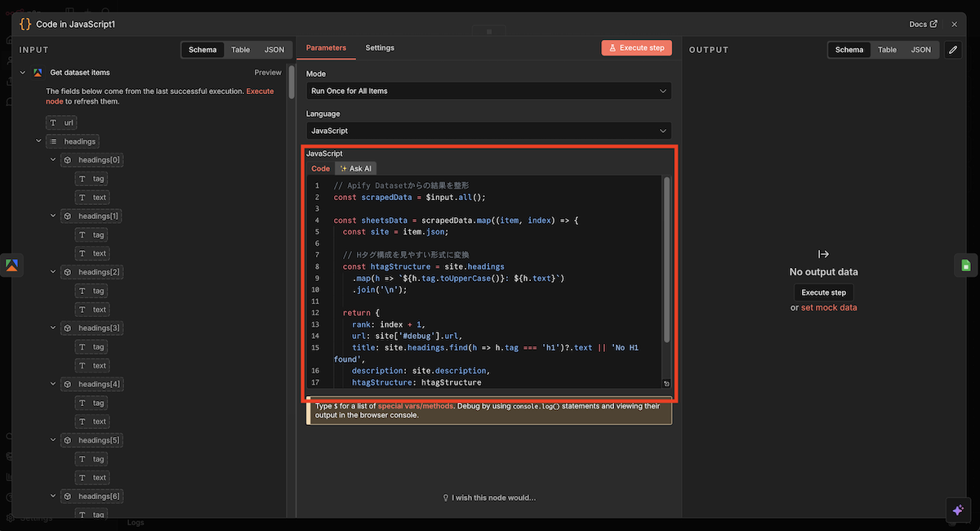The width and height of the screenshot is (980, 531).
Task: Click the code editor reset icon at bottom-right
Action: point(666,384)
